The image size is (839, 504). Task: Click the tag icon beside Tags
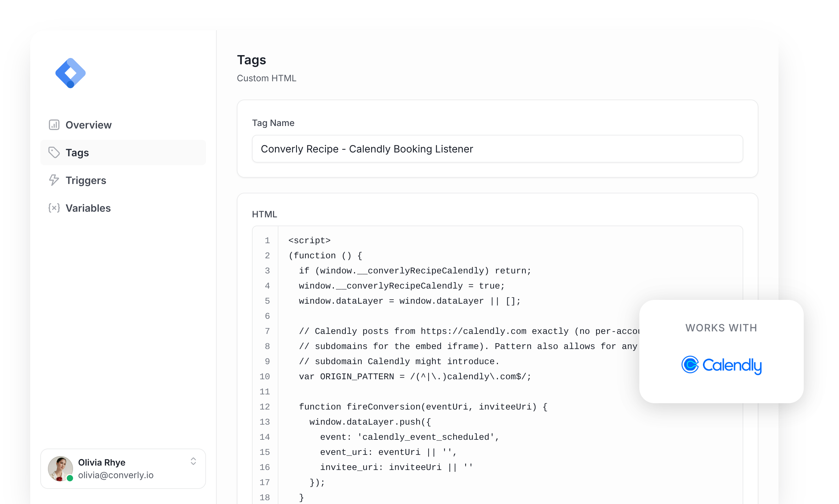pos(54,152)
